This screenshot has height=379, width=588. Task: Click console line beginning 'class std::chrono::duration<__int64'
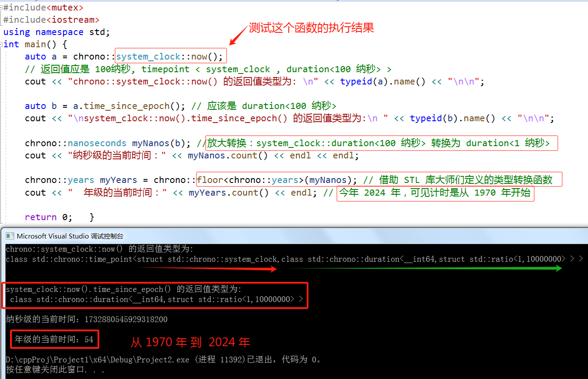[157, 299]
